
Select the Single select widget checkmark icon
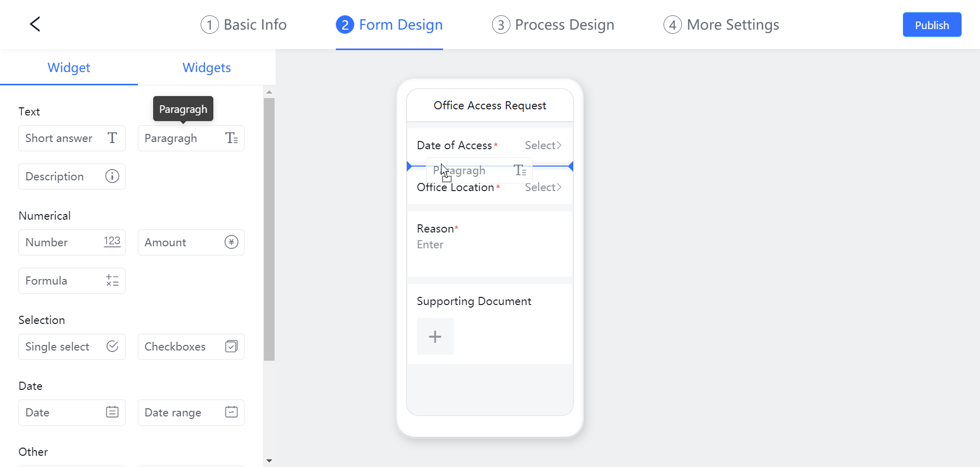(x=112, y=346)
